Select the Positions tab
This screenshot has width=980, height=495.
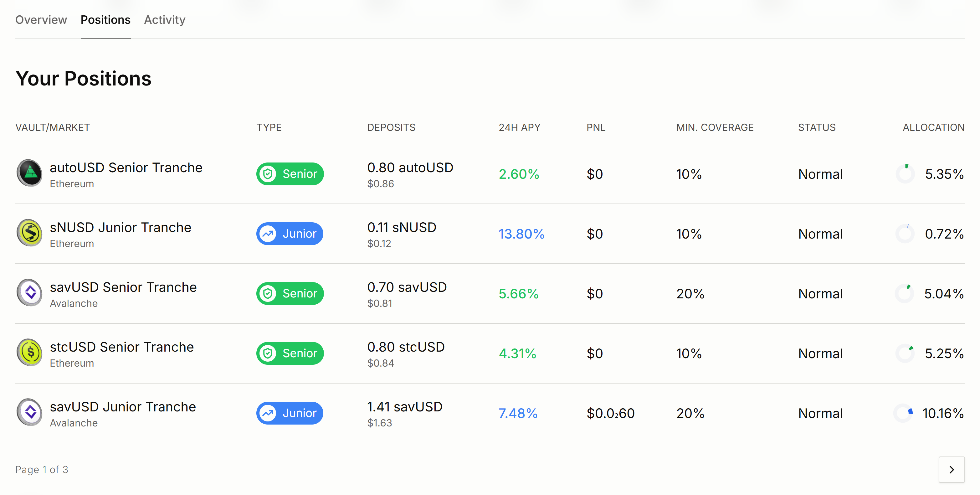(105, 20)
